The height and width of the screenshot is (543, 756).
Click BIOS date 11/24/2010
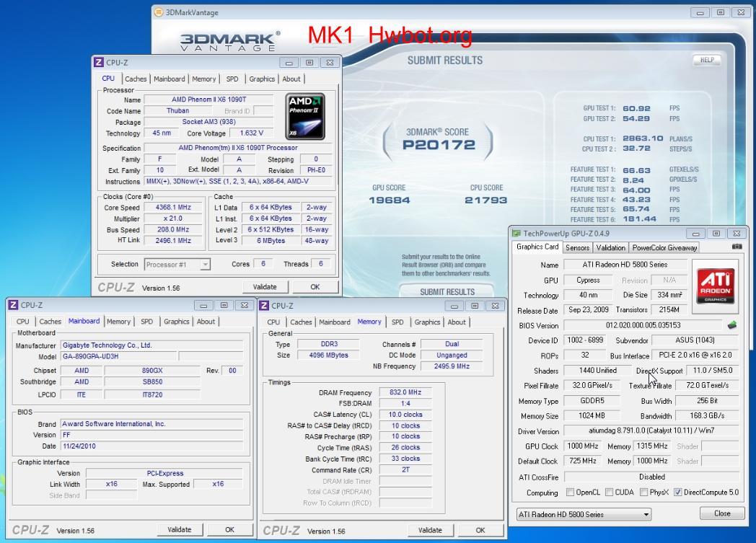tap(152, 446)
